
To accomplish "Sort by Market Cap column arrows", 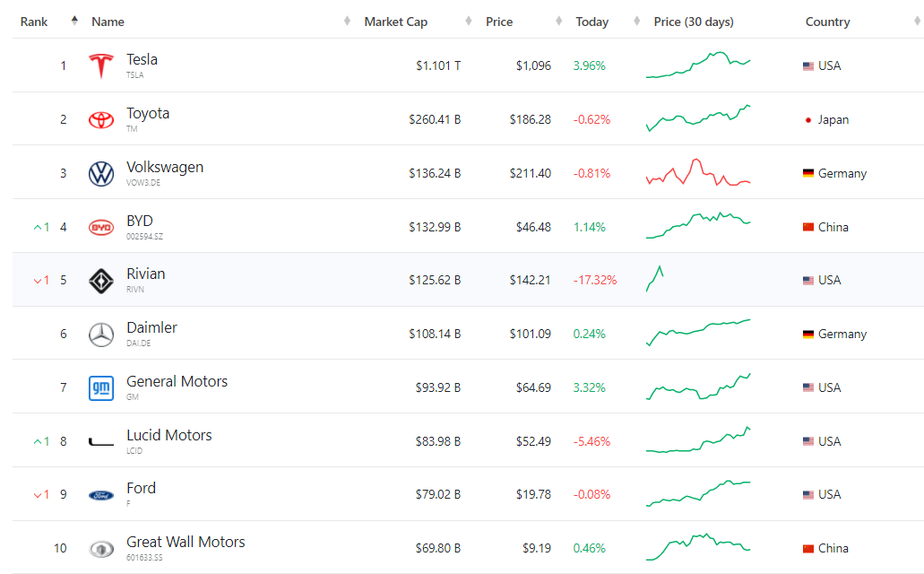I will [469, 22].
